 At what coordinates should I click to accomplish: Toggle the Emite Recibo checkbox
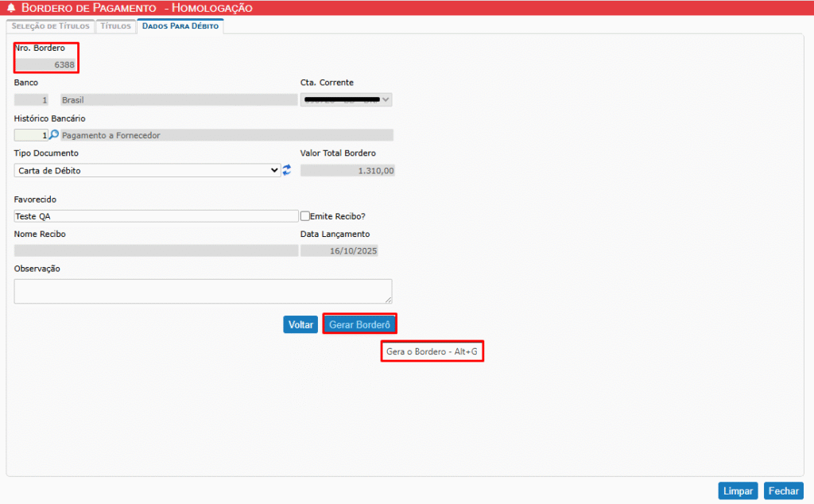pyautogui.click(x=305, y=215)
